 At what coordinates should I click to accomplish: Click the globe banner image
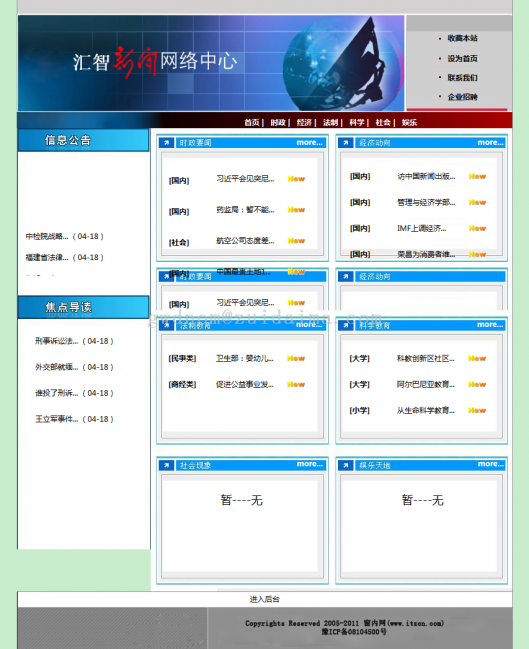coord(211,63)
